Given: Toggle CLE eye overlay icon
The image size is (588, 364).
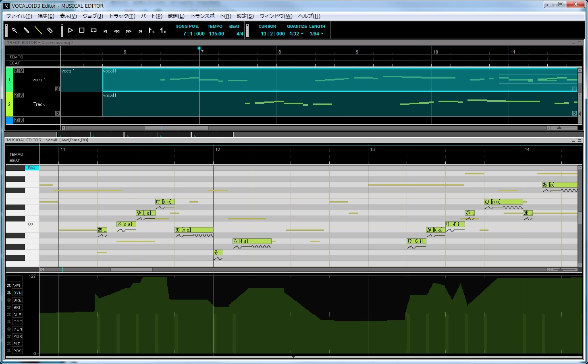Looking at the screenshot, I should tap(9, 314).
